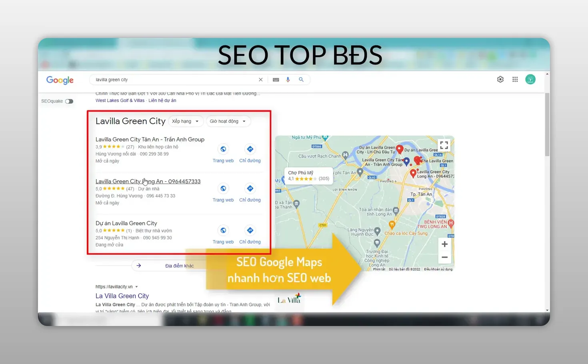Click the blue pin Lavilla Green City Tân An

pyautogui.click(x=406, y=161)
